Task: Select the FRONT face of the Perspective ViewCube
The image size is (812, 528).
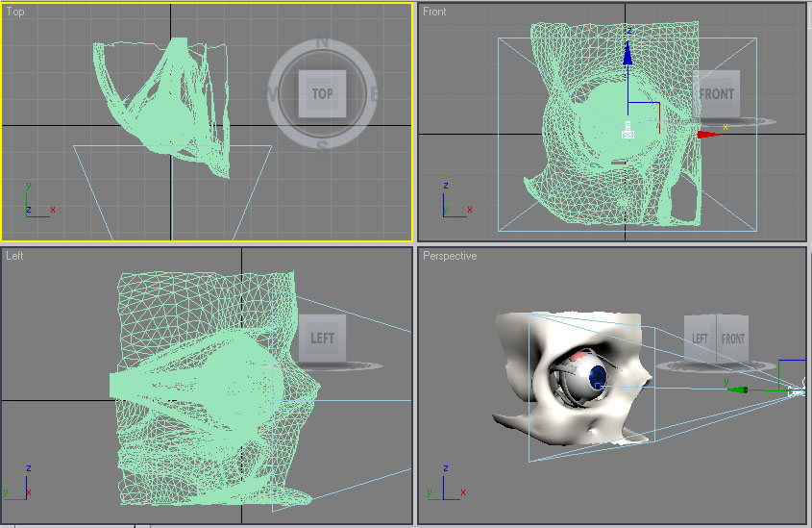Action: (733, 339)
